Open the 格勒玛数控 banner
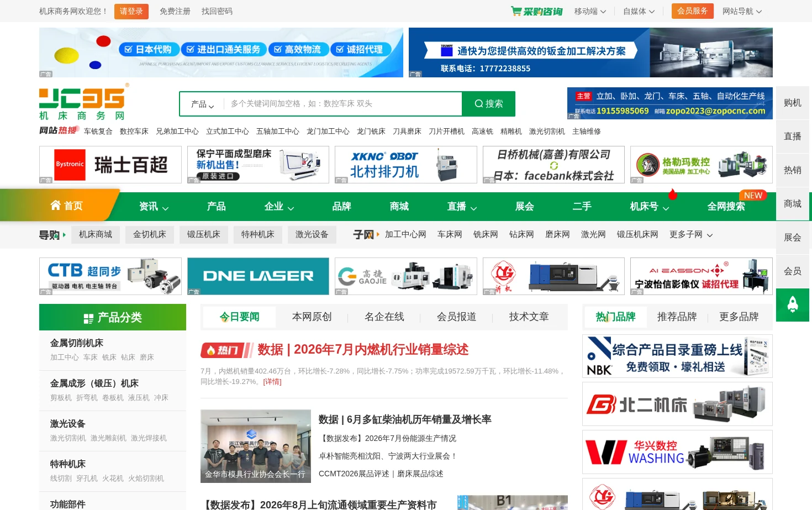812x510 pixels. tap(702, 165)
